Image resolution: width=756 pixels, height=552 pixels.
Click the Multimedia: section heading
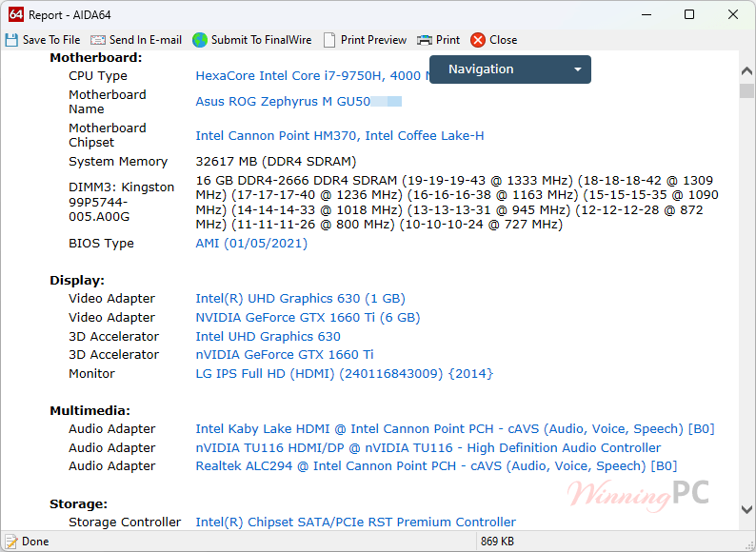click(x=90, y=411)
